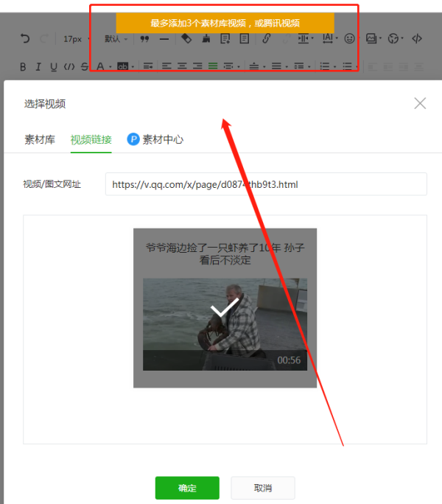Open the 素材中心 tab
This screenshot has width=442, height=504.
coord(155,139)
